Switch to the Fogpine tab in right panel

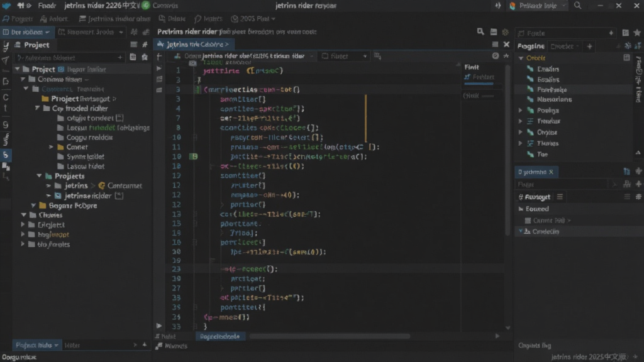click(x=531, y=47)
